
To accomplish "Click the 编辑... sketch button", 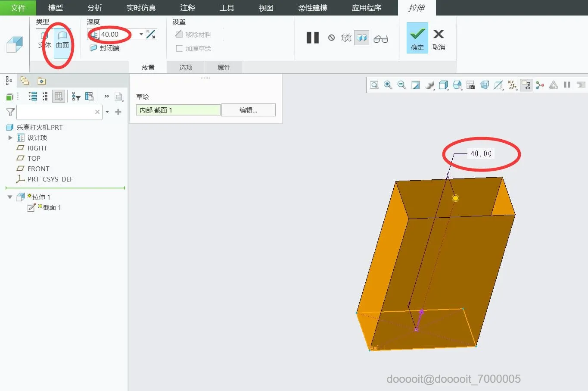I will point(249,110).
